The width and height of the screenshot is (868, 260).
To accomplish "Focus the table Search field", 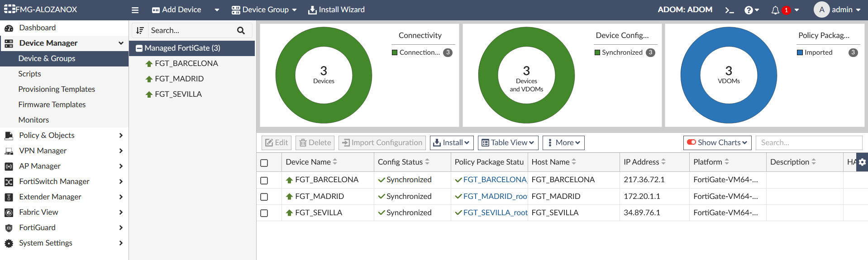I will 809,143.
